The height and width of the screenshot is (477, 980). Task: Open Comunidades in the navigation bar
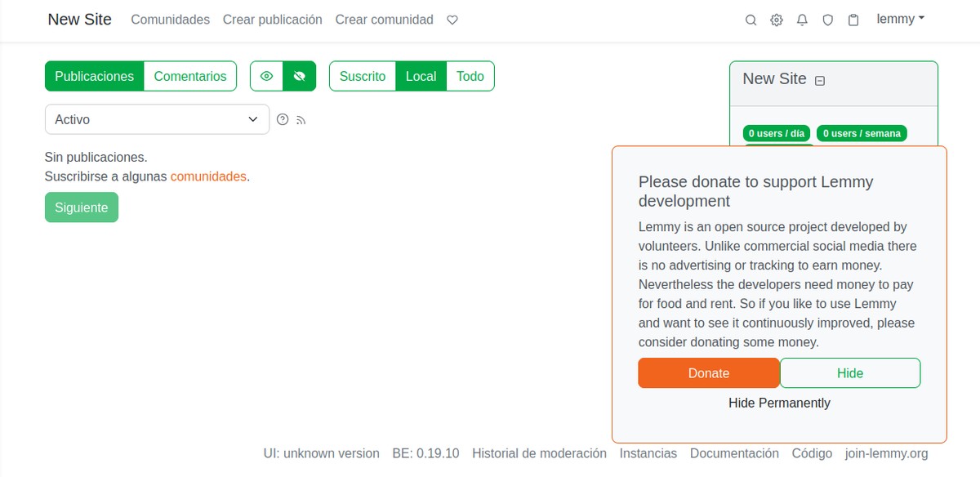tap(170, 20)
